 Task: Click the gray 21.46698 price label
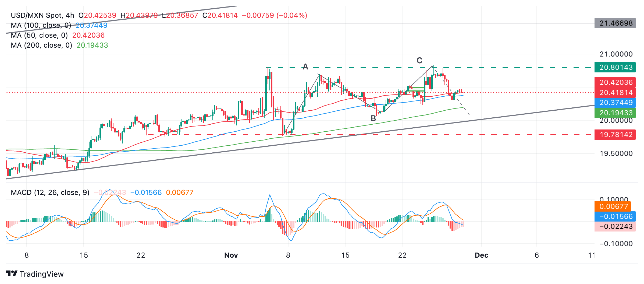click(x=615, y=23)
